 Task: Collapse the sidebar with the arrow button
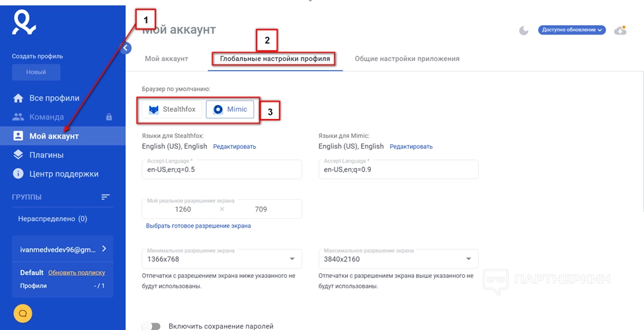pyautogui.click(x=127, y=48)
